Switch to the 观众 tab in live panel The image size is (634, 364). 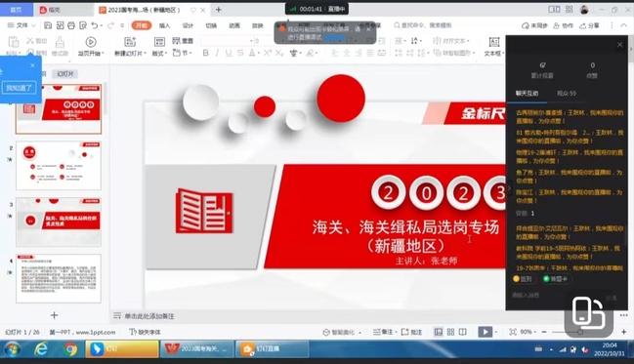[x=566, y=94]
